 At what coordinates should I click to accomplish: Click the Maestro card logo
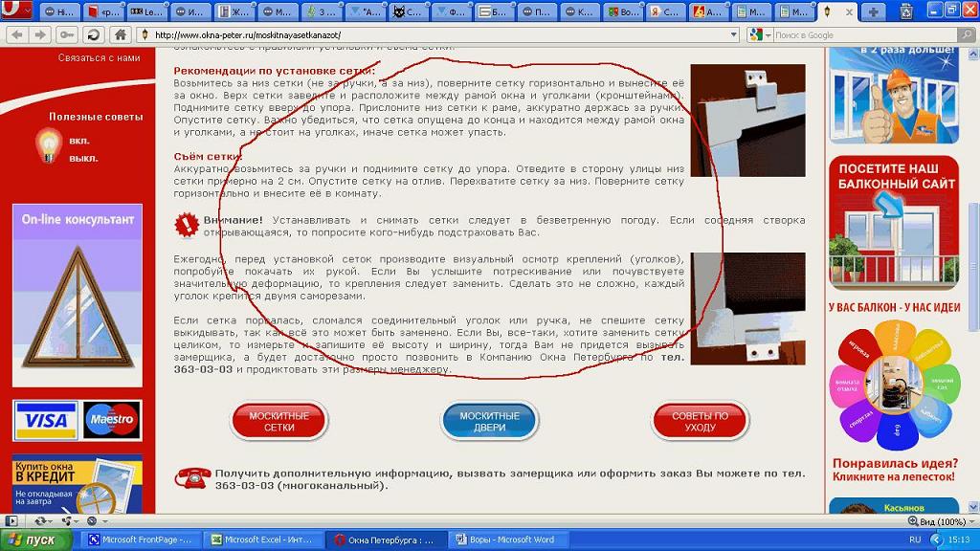click(x=112, y=420)
